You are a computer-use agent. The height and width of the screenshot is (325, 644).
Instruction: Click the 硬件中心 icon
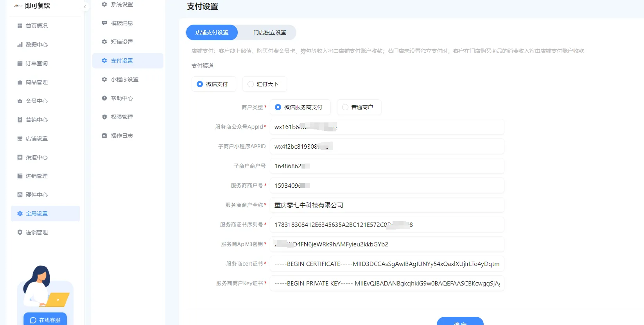coord(20,195)
